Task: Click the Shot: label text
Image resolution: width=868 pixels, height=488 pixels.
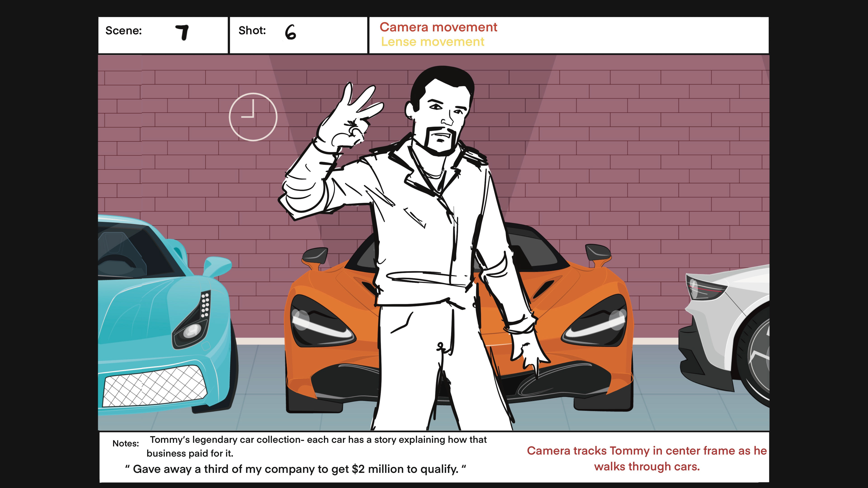Action: [252, 31]
